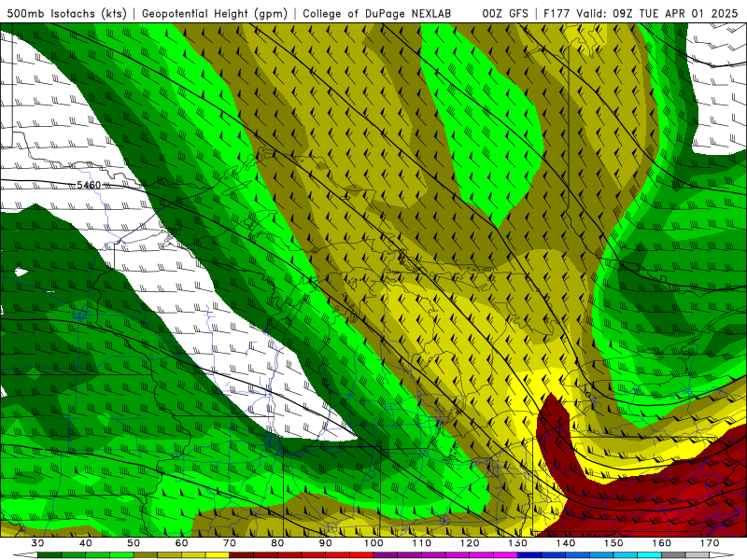Click the 130 value on the colorbar scale
747x560 pixels.
coord(517,543)
